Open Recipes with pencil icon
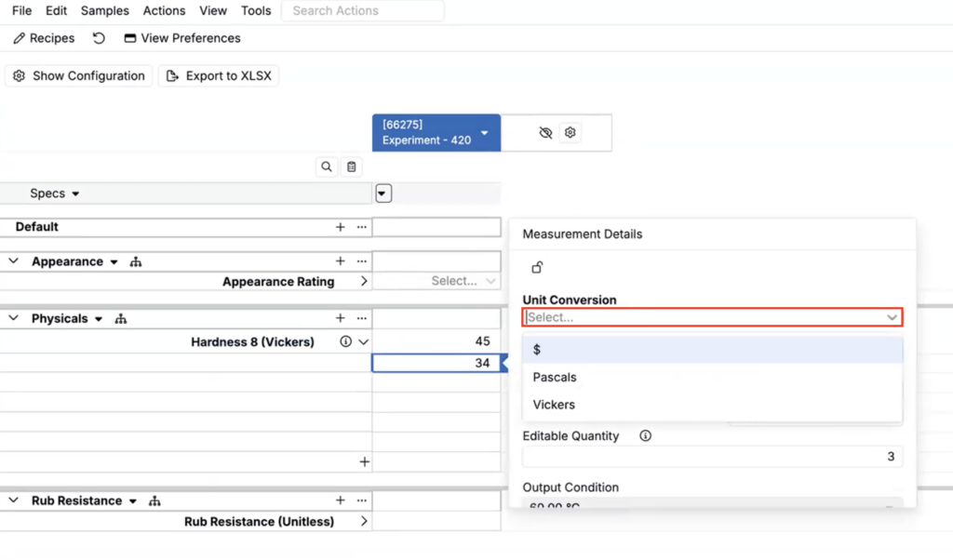Viewport: 953px width, 560px height. [x=44, y=38]
